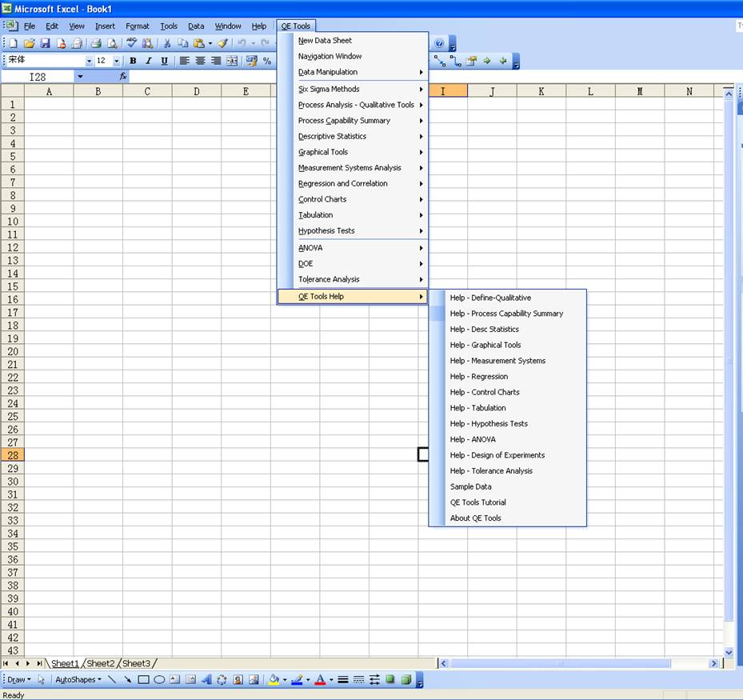This screenshot has width=743, height=700.
Task: Expand the Control Charts submenu
Action: 360,199
